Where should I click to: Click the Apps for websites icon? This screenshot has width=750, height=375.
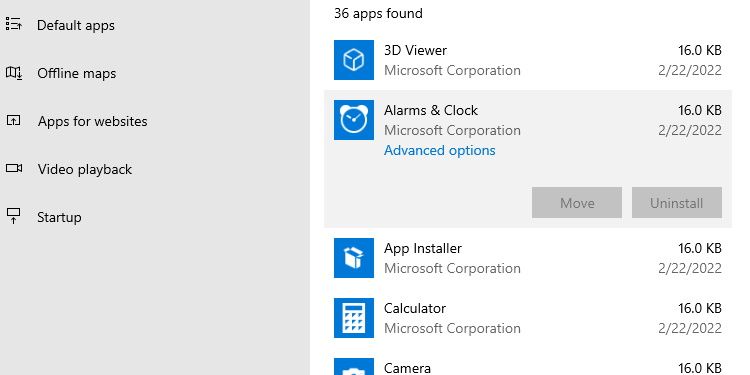click(14, 121)
